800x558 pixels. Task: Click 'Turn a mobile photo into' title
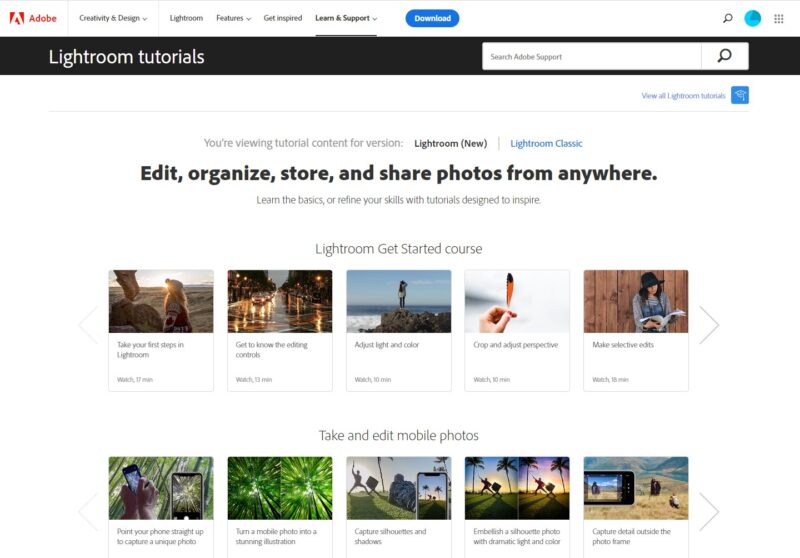(x=276, y=537)
